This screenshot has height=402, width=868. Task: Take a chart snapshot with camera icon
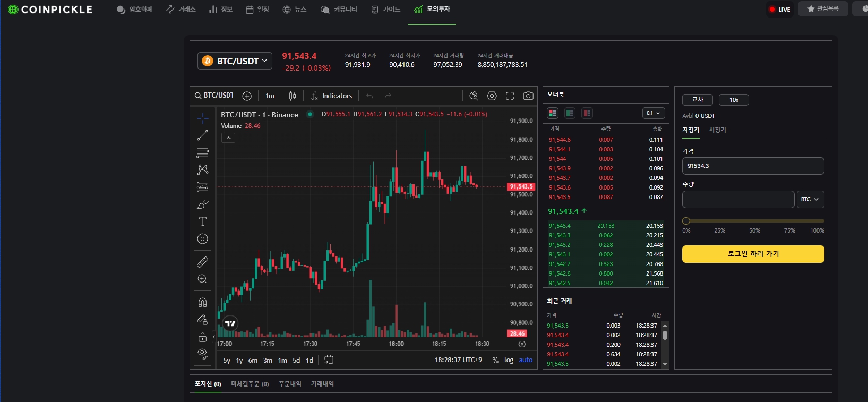(x=528, y=96)
